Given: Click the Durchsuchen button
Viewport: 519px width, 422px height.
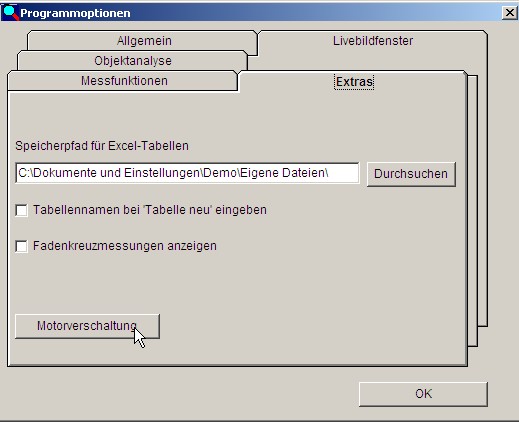Looking at the screenshot, I should click(411, 174).
